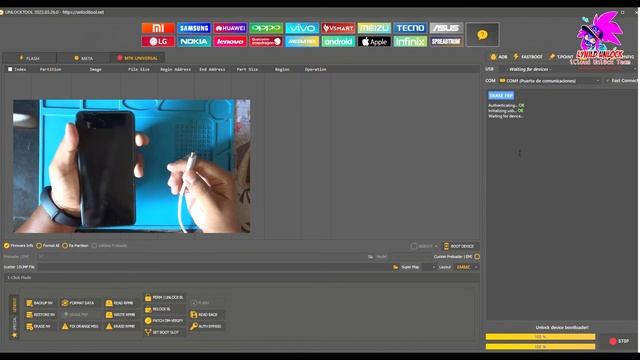Toggle the Custom Preloader option
This screenshot has height=360, width=640.
477,257
